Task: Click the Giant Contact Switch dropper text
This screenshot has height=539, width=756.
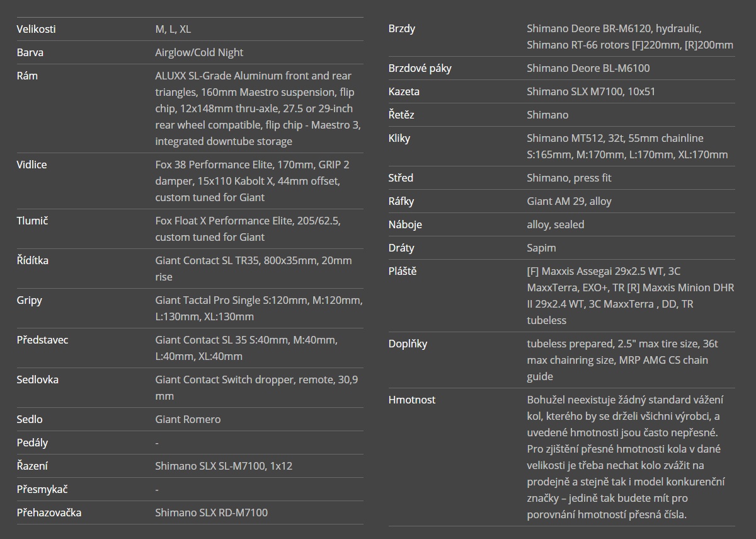Action: (x=256, y=388)
